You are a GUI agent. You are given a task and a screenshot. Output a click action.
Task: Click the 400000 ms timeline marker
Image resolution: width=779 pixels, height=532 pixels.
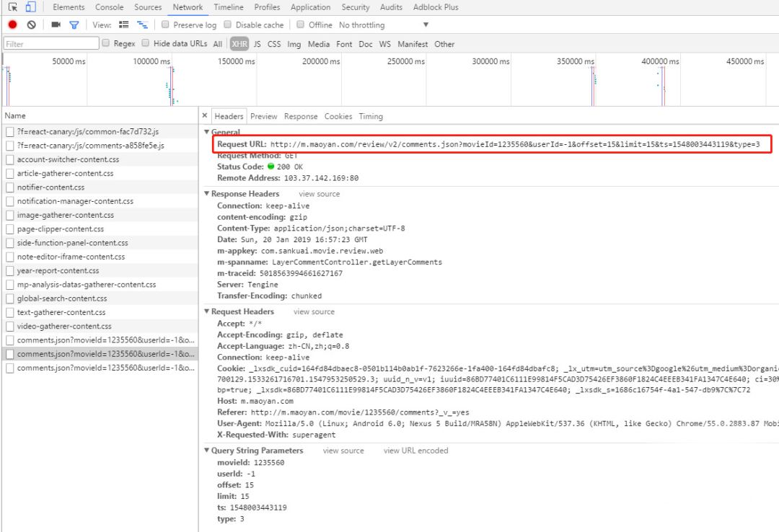(x=659, y=61)
